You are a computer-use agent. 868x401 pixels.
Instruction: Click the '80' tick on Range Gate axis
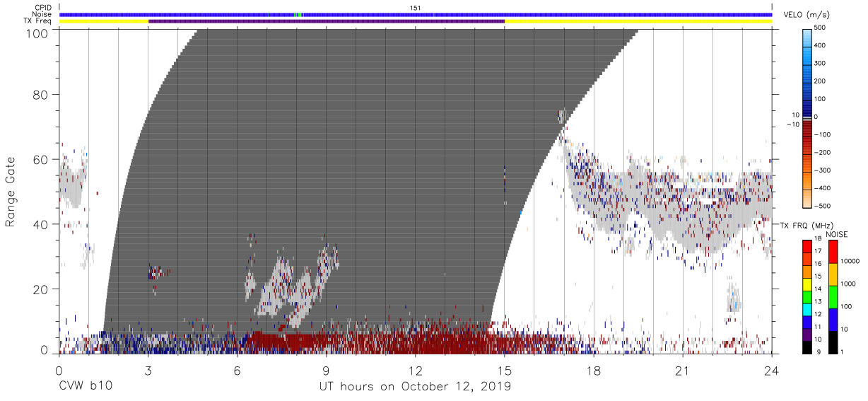pyautogui.click(x=42, y=95)
